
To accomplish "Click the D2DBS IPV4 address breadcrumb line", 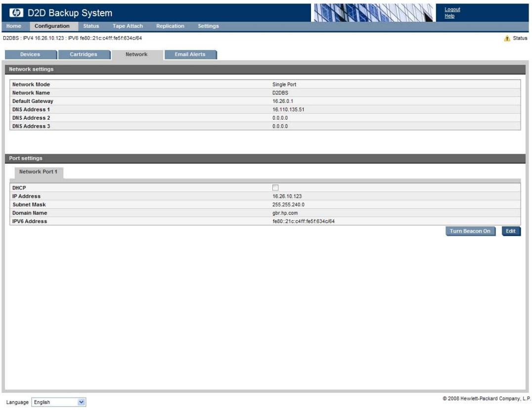I will pos(72,38).
